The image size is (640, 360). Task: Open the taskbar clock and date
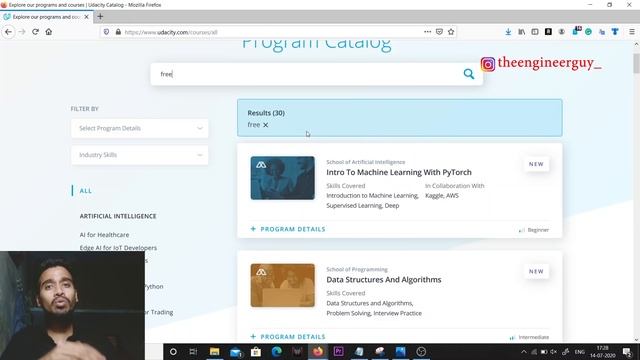[x=602, y=352]
